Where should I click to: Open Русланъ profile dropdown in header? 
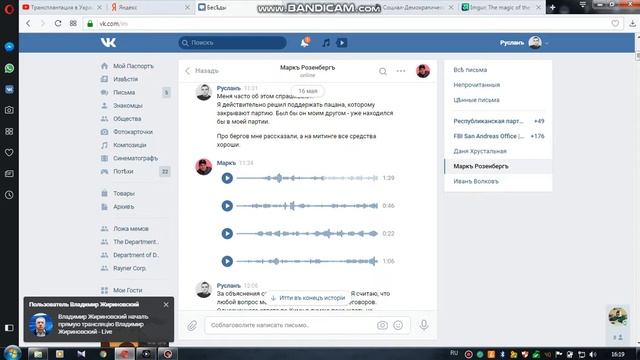coord(524,42)
